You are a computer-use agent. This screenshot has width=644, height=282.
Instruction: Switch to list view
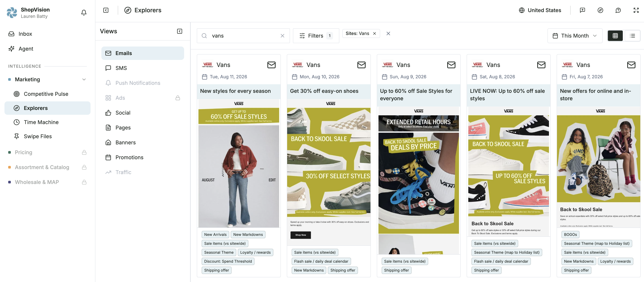coord(632,36)
